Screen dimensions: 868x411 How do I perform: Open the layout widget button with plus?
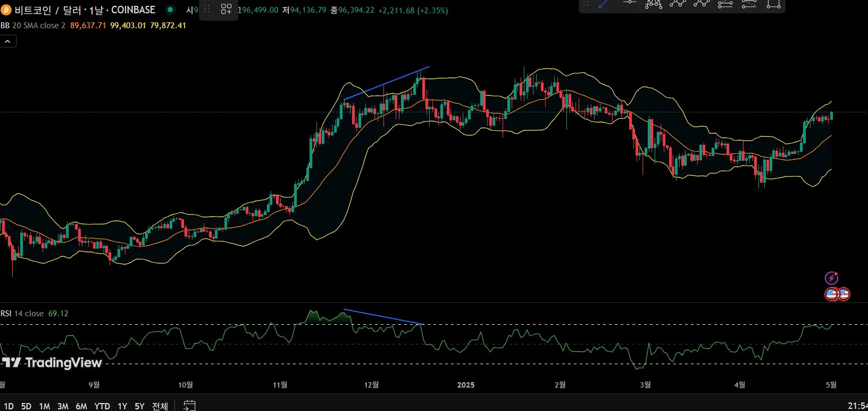pos(227,9)
